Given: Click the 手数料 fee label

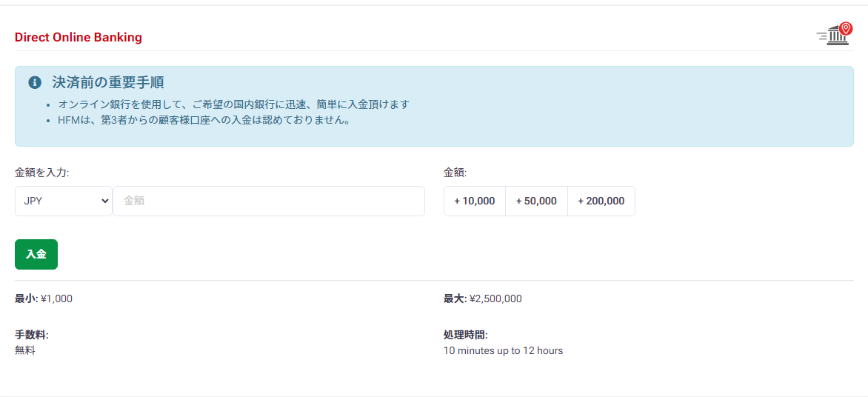Looking at the screenshot, I should [x=32, y=335].
